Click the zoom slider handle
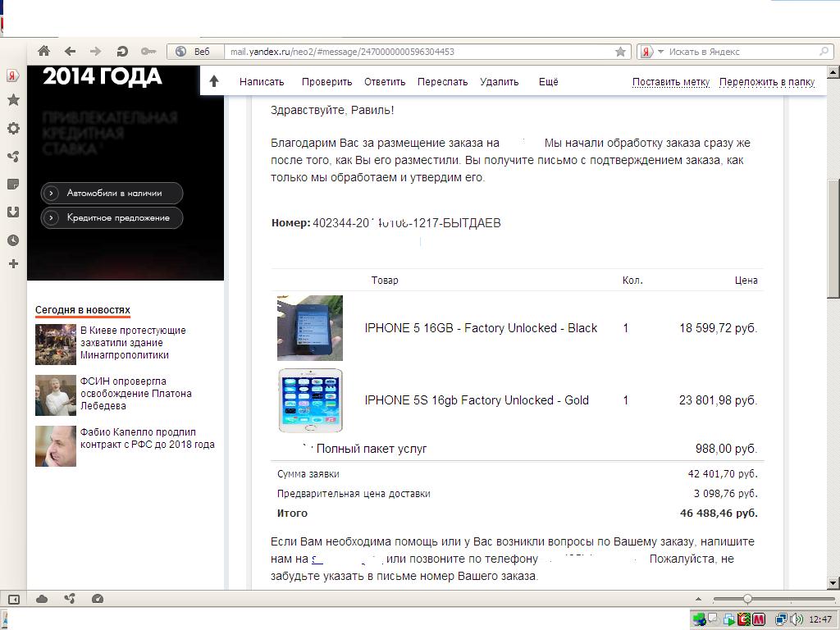Viewport: 840px width, 630px height. coord(747,599)
